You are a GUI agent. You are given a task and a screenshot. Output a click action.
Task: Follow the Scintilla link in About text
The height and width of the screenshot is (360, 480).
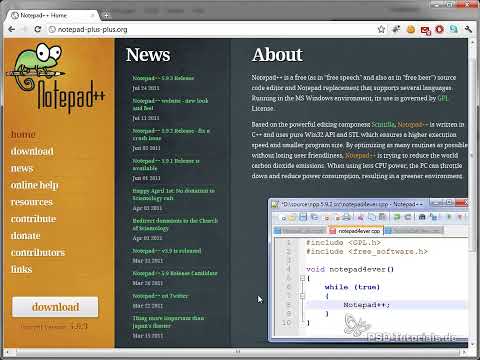[383, 124]
